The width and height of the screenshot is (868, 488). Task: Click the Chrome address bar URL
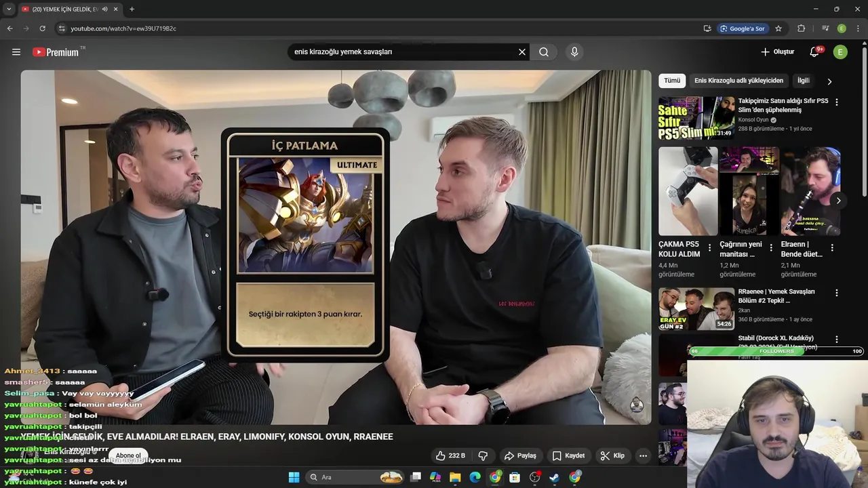click(123, 28)
